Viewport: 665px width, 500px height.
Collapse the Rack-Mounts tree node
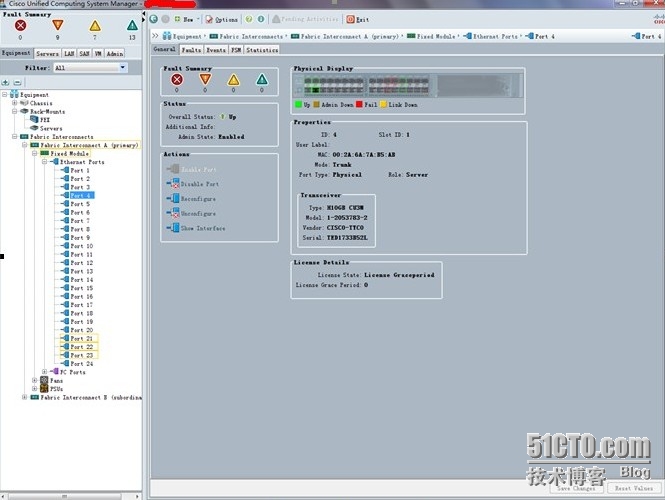click(x=15, y=112)
